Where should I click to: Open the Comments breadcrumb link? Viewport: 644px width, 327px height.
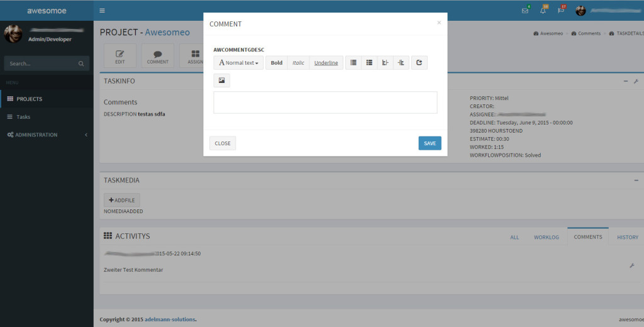[x=586, y=34]
